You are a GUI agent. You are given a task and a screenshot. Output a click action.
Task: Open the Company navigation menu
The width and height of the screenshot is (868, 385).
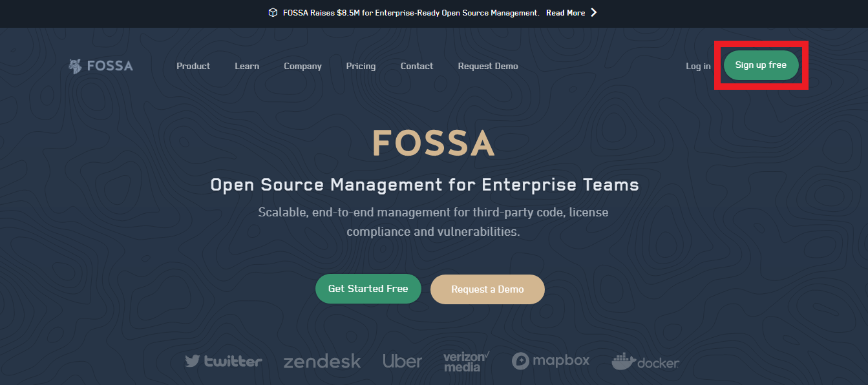coord(302,65)
